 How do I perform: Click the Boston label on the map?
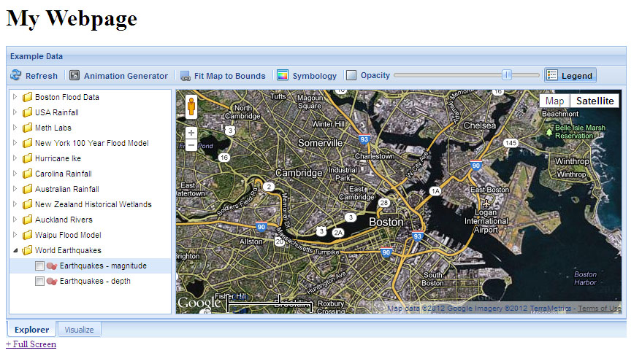(386, 222)
